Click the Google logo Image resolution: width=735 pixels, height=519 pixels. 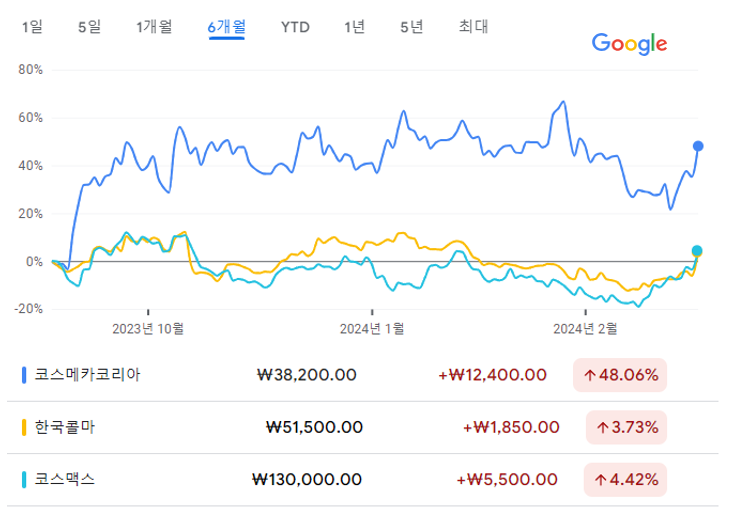pyautogui.click(x=630, y=44)
